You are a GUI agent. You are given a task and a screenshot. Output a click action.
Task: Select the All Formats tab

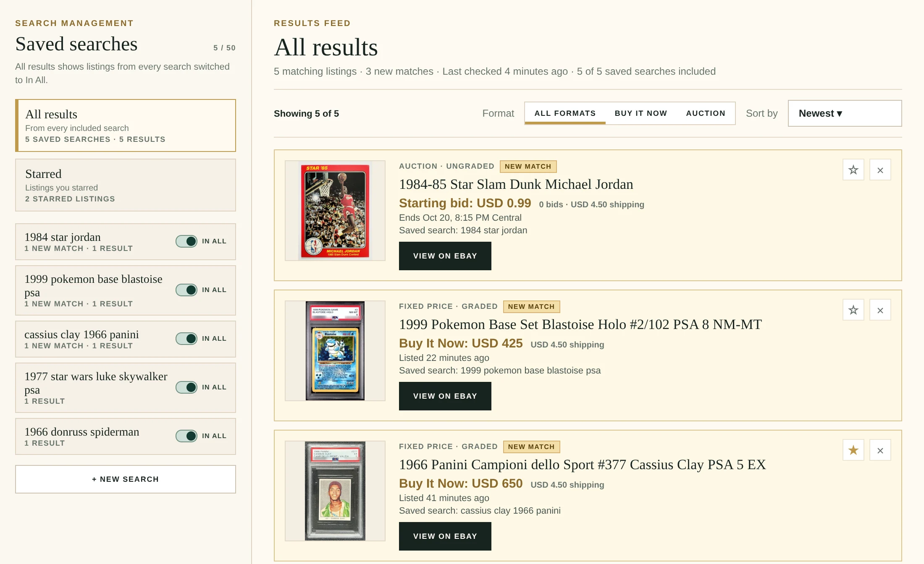[565, 113]
